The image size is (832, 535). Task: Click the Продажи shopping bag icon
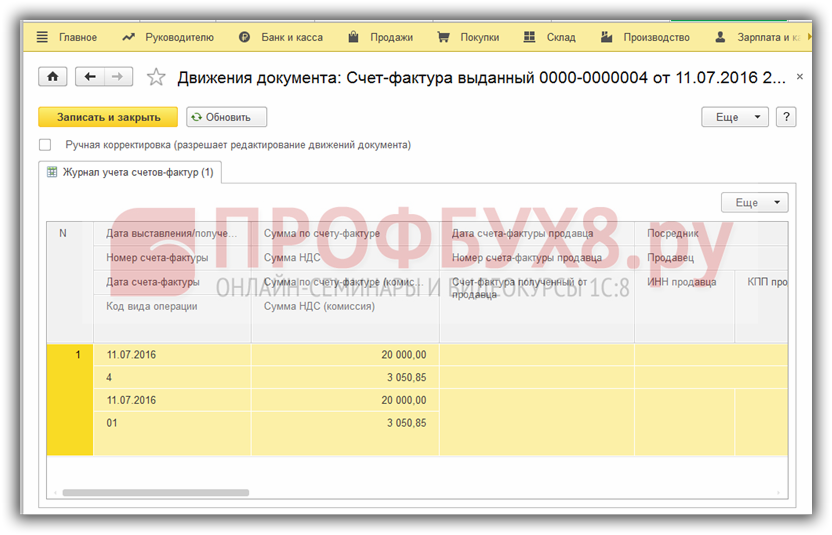tap(353, 37)
